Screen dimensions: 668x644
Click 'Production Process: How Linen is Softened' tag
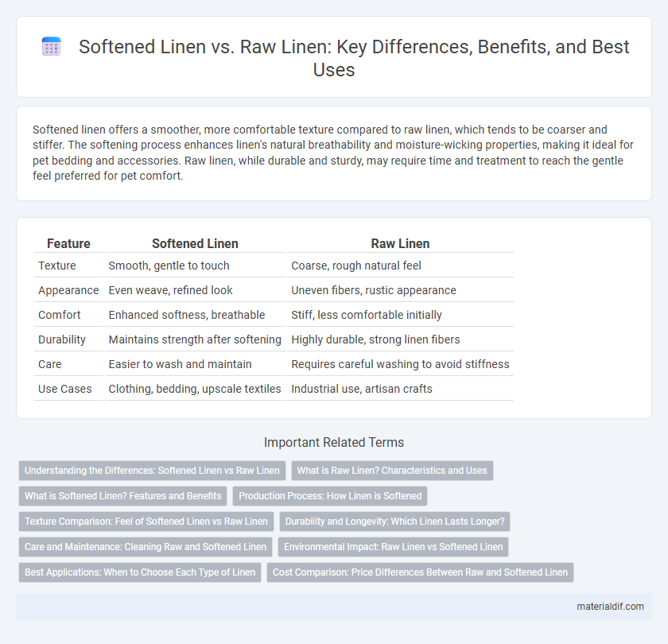pos(330,496)
